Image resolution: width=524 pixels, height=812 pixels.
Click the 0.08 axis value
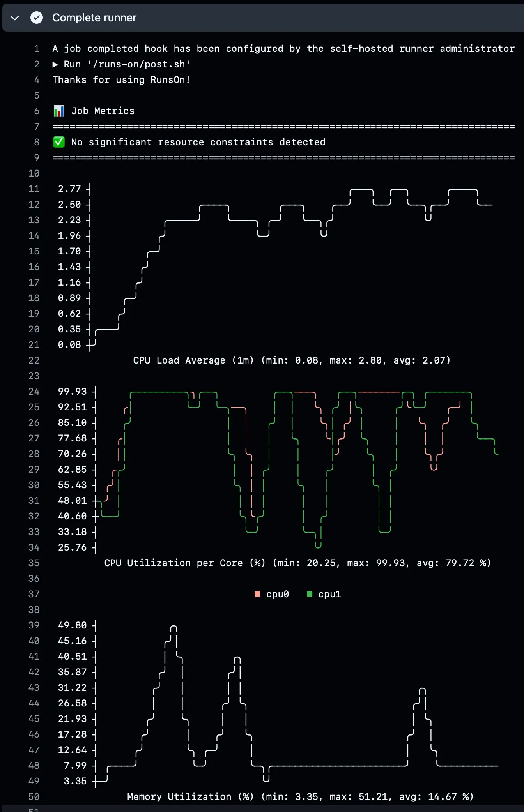69,345
